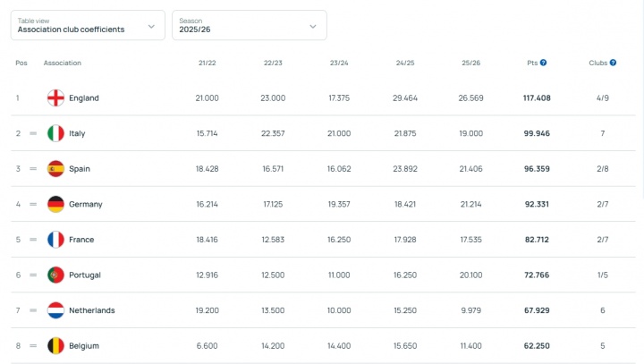Click the Italy flag icon
Screen dimensions: 644x364
pyautogui.click(x=55, y=133)
